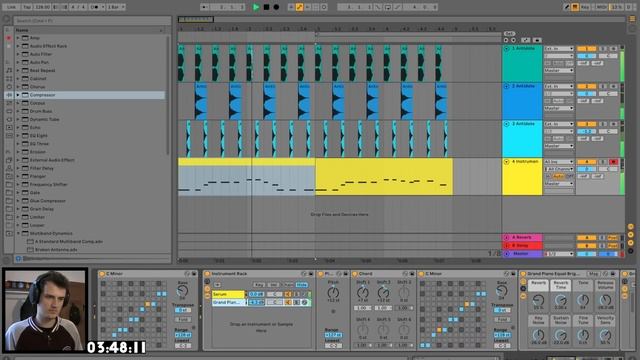The height and width of the screenshot is (360, 640).
Task: Arm the Arrangement Record circle button
Action: [276, 7]
